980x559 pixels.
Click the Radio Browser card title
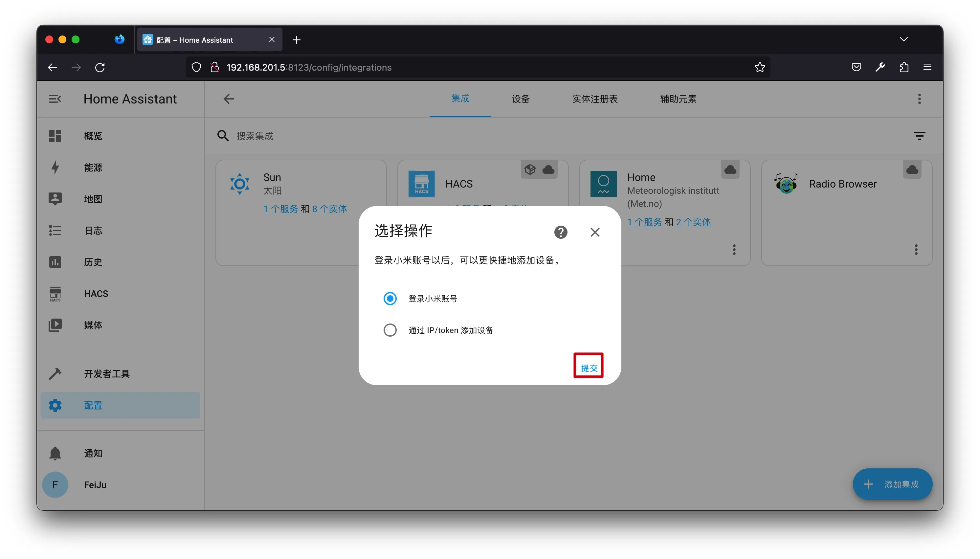[x=843, y=184]
